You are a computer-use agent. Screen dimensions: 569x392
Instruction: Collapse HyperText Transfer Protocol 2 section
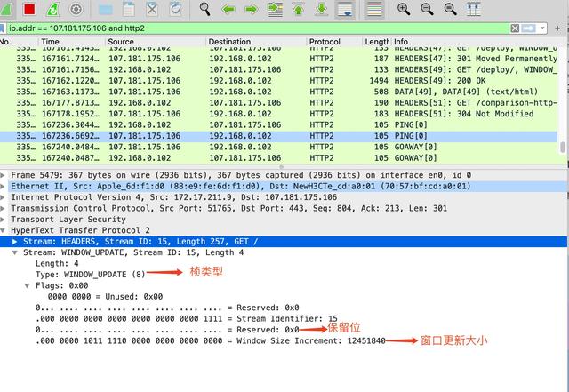3,230
